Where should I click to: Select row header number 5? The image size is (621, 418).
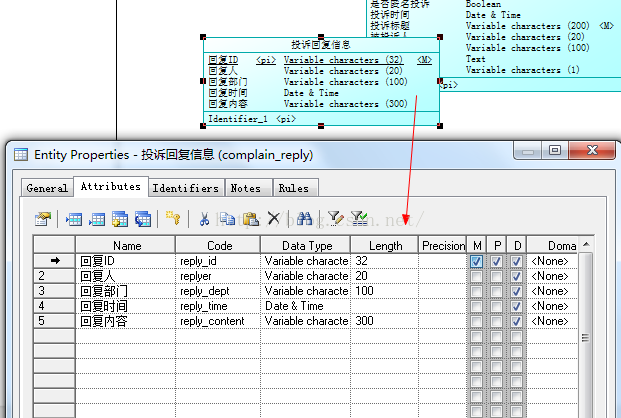click(54, 321)
